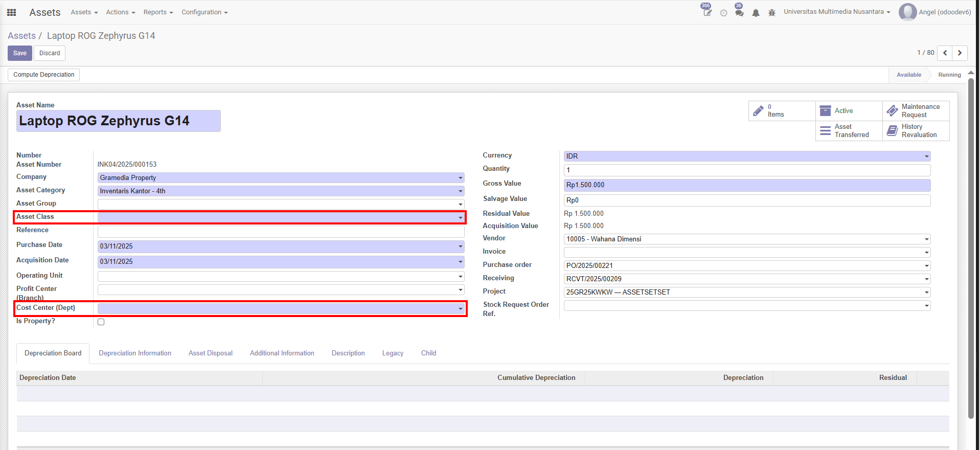This screenshot has width=980, height=450.
Task: Click the notification bell icon
Action: [x=756, y=13]
